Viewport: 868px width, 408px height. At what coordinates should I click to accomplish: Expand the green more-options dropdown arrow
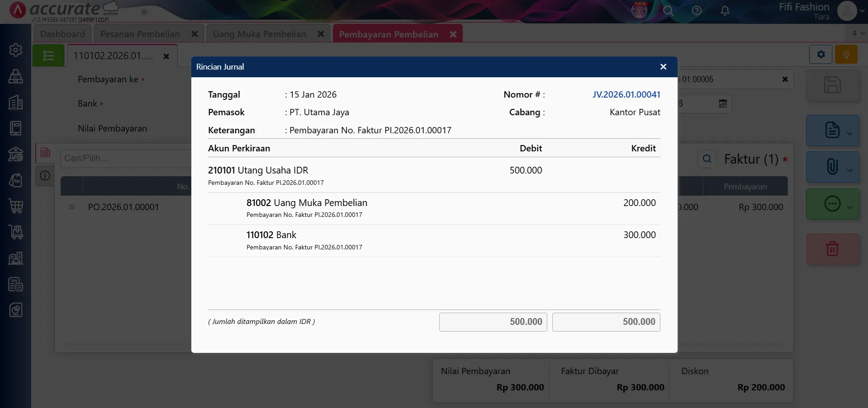(x=849, y=207)
